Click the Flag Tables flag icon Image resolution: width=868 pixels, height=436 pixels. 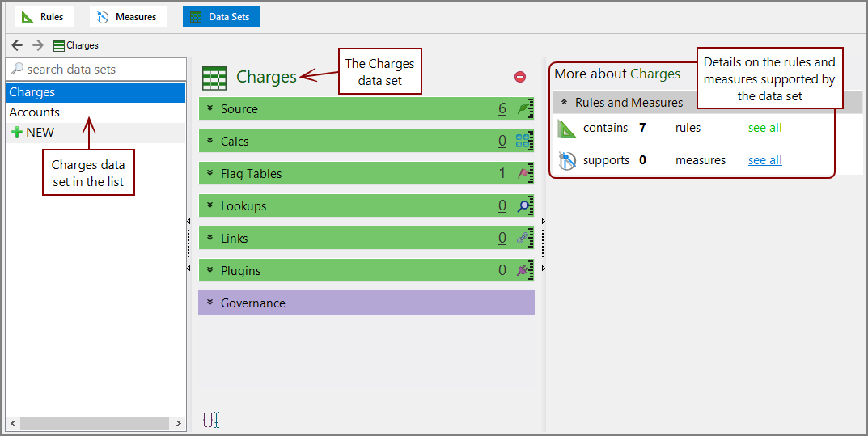524,174
